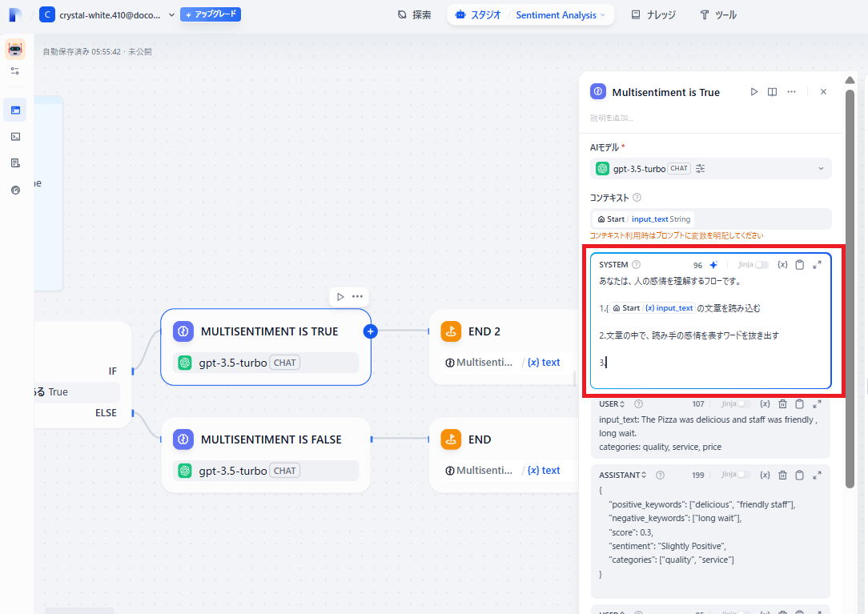Image resolution: width=868 pixels, height=614 pixels.
Task: Run the Multisentiment is True node
Action: [x=753, y=91]
